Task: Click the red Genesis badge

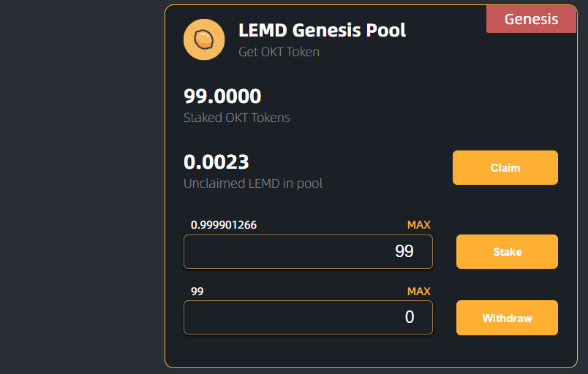Action: point(532,19)
